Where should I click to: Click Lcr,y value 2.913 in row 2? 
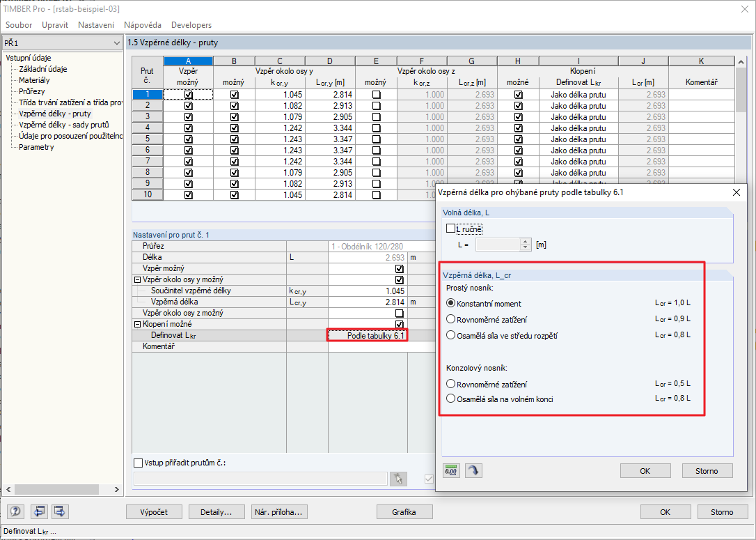pyautogui.click(x=330, y=106)
